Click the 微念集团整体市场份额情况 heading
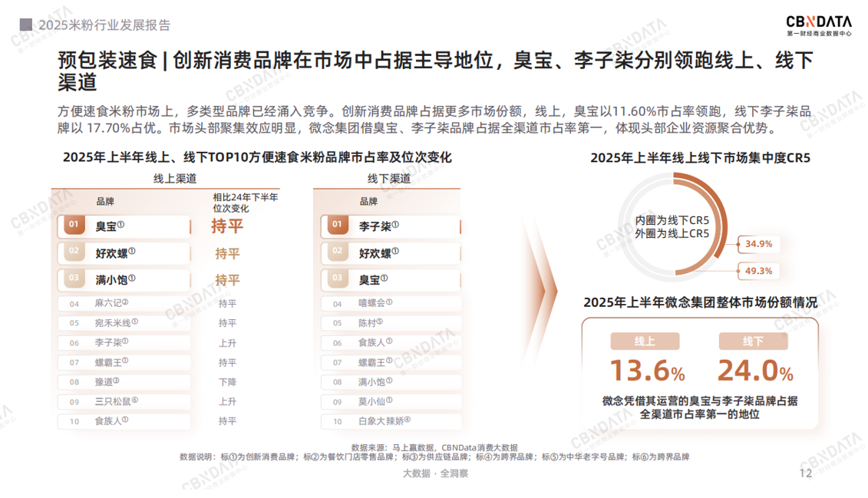The height and width of the screenshot is (498, 868). coord(700,302)
